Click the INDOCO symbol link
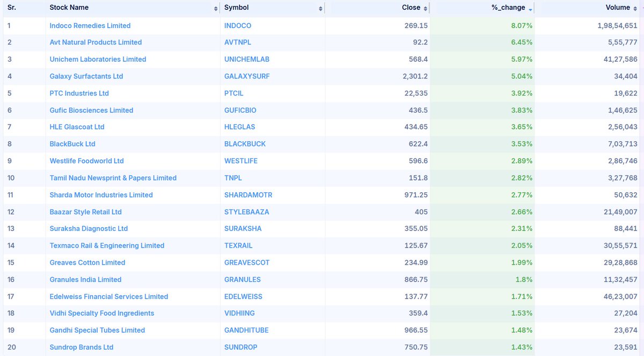The image size is (644, 356). (238, 25)
